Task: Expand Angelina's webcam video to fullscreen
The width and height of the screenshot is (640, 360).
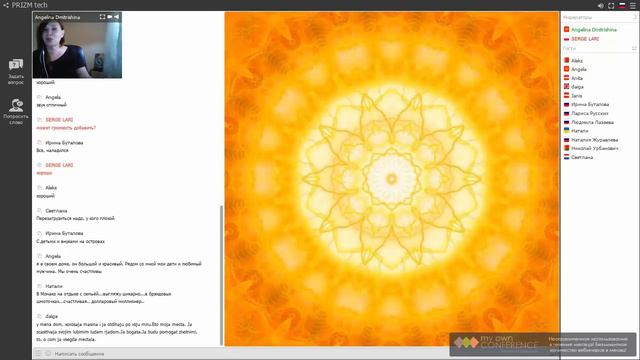Action: pos(102,17)
